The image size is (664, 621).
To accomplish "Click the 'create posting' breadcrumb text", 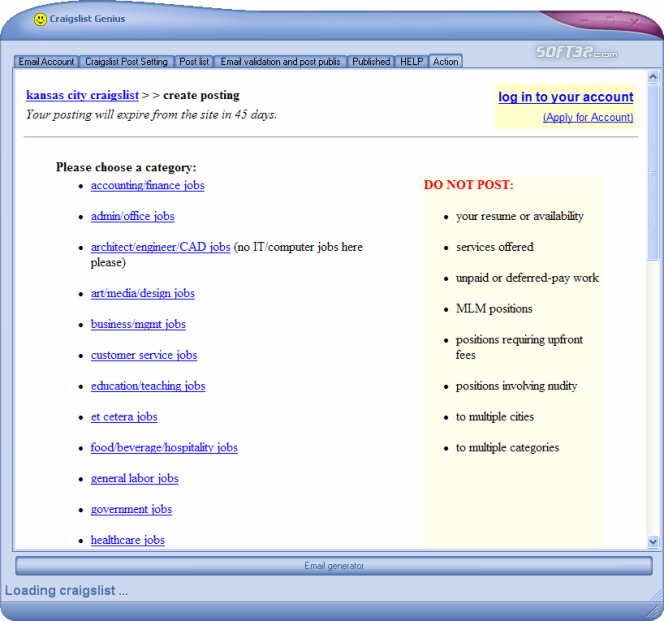I will coord(201,95).
